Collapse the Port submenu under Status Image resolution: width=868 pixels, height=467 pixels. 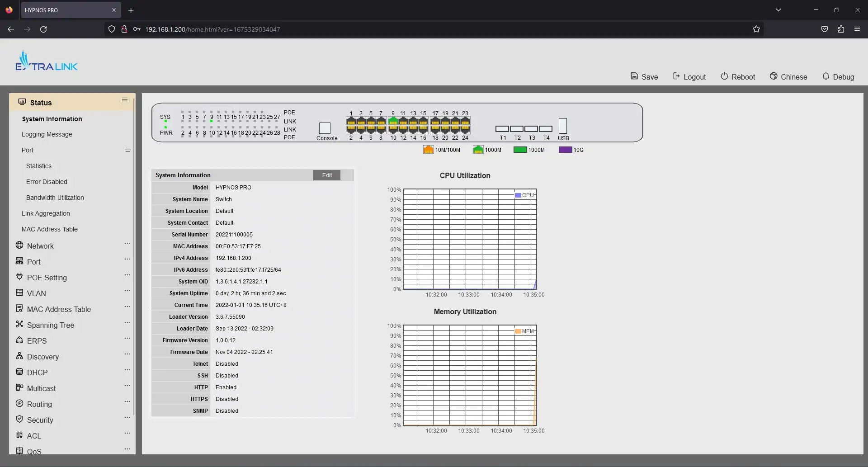click(x=128, y=150)
